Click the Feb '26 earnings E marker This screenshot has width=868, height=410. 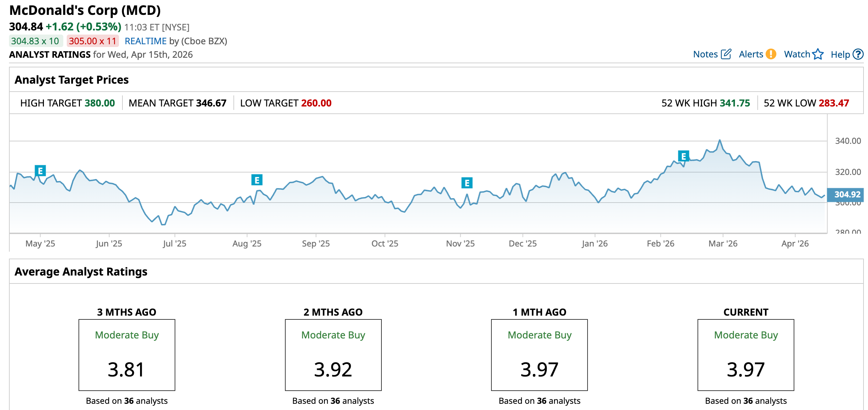coord(683,156)
